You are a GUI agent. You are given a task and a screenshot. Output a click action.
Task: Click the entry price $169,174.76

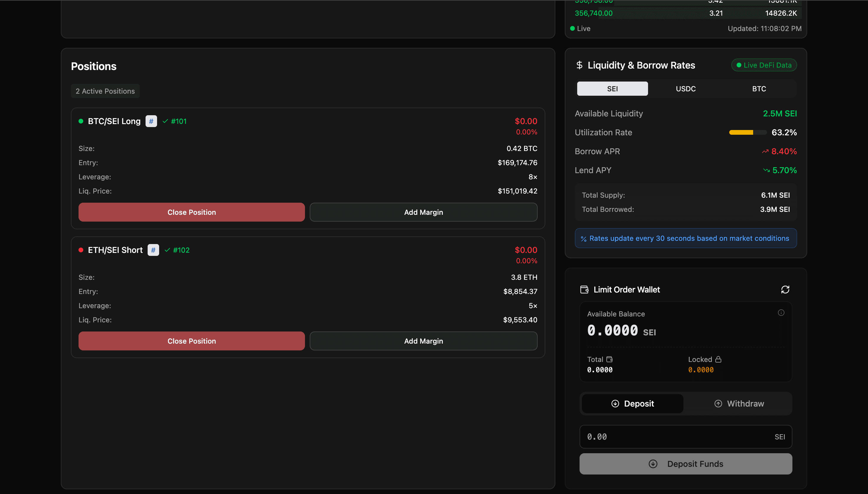coord(517,162)
